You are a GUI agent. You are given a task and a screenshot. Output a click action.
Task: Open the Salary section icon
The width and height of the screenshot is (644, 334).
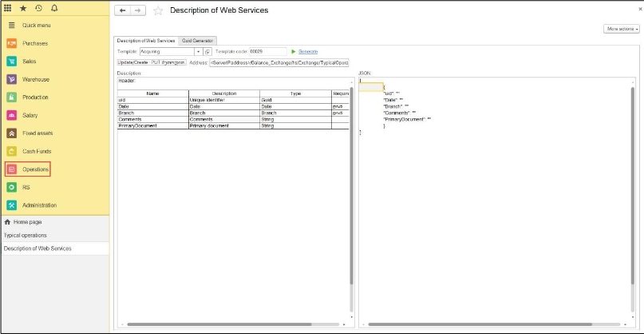point(12,115)
